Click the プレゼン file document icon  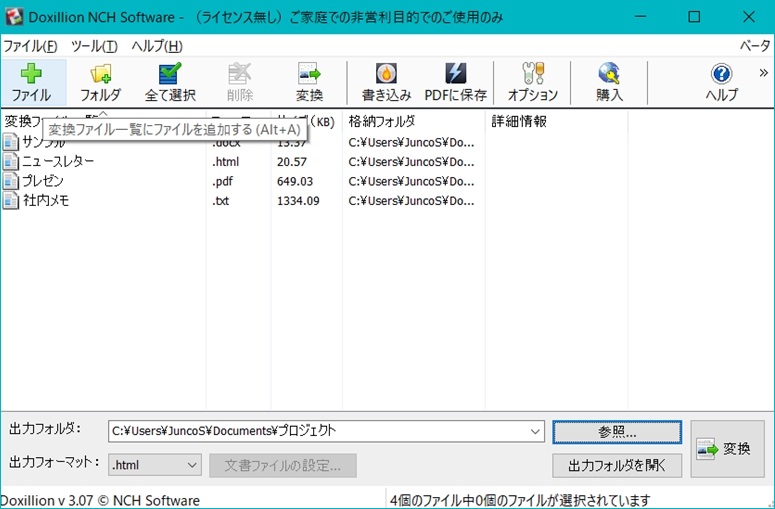click(10, 180)
